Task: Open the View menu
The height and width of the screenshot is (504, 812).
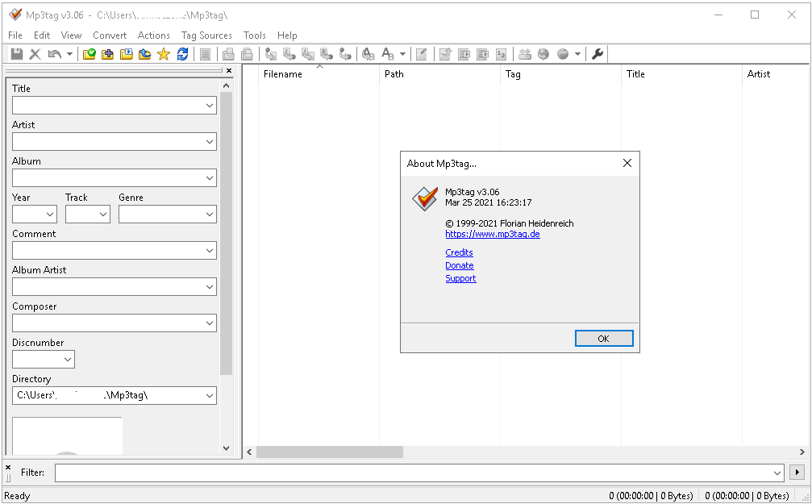Action: tap(71, 35)
